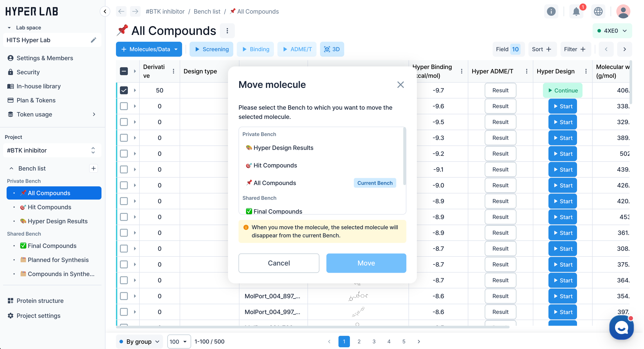This screenshot has height=349, width=644.
Task: Open the notifications bell
Action: 576,11
